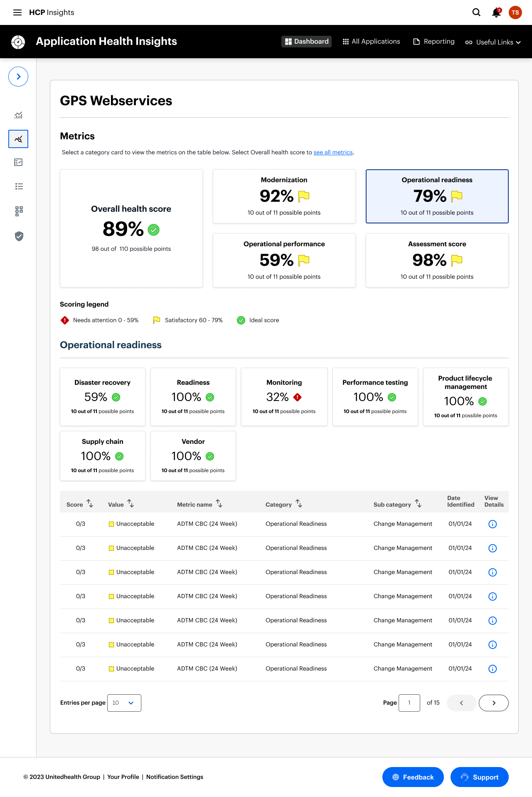Click the search magnifier icon

click(x=476, y=12)
